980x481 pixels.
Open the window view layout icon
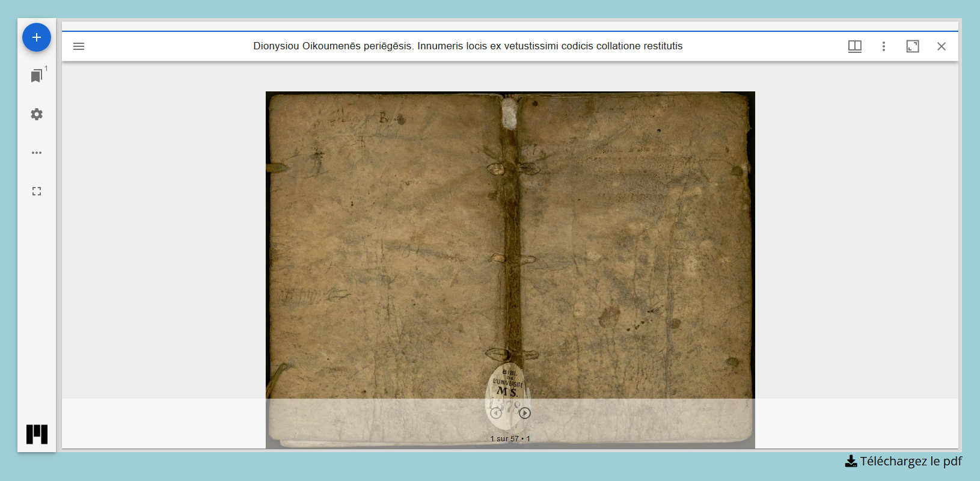point(855,46)
